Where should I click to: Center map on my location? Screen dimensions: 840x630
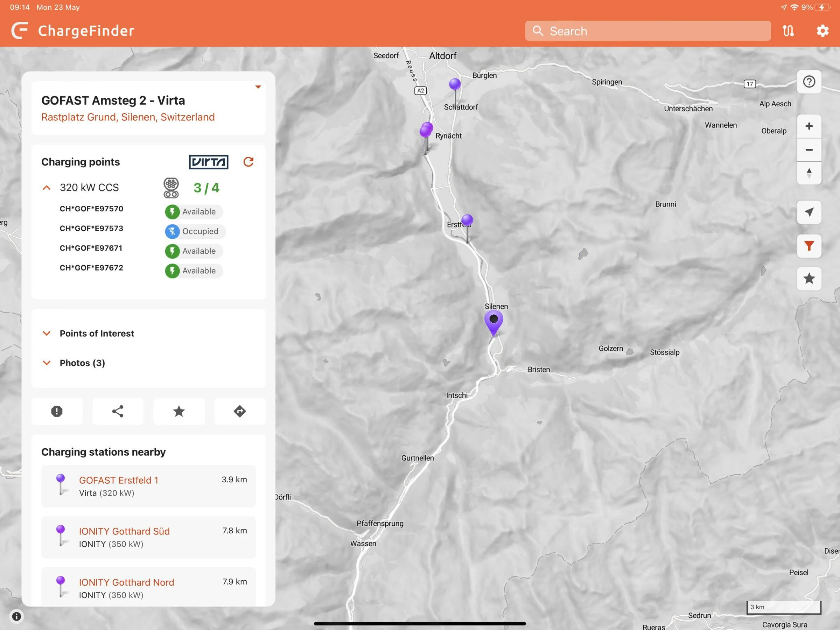point(809,212)
